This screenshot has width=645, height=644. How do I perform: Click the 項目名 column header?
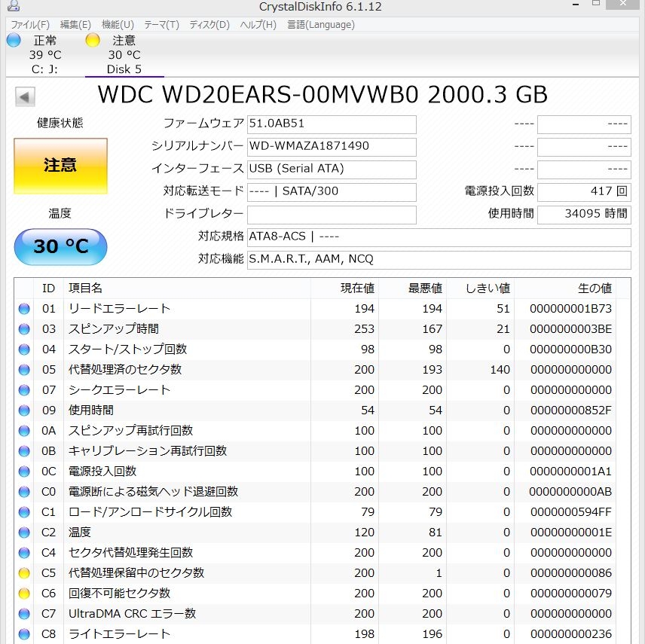(187, 288)
